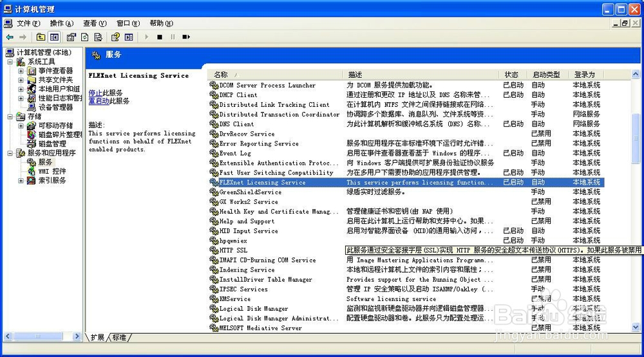Viewport: 644px width, 357px height.
Task: Click the 停止 service link
Action: pos(95,93)
